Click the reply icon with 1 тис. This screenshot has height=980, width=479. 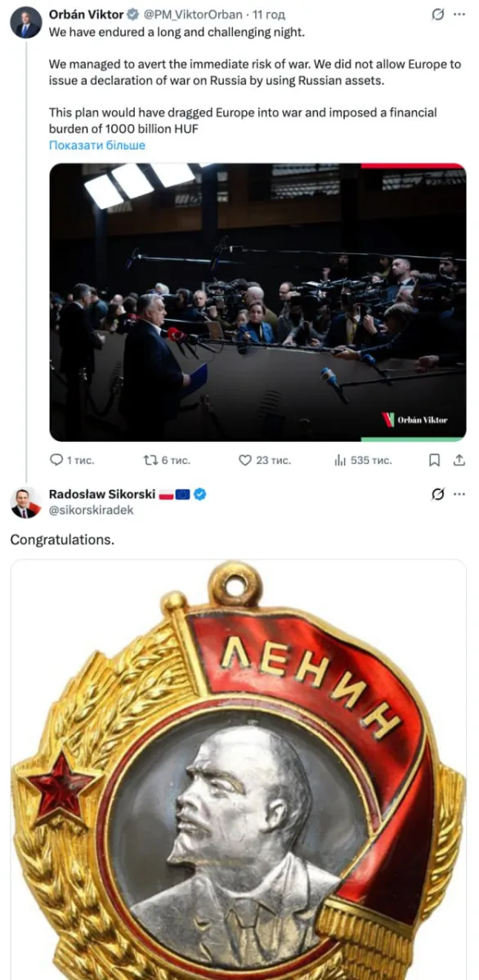pyautogui.click(x=56, y=460)
